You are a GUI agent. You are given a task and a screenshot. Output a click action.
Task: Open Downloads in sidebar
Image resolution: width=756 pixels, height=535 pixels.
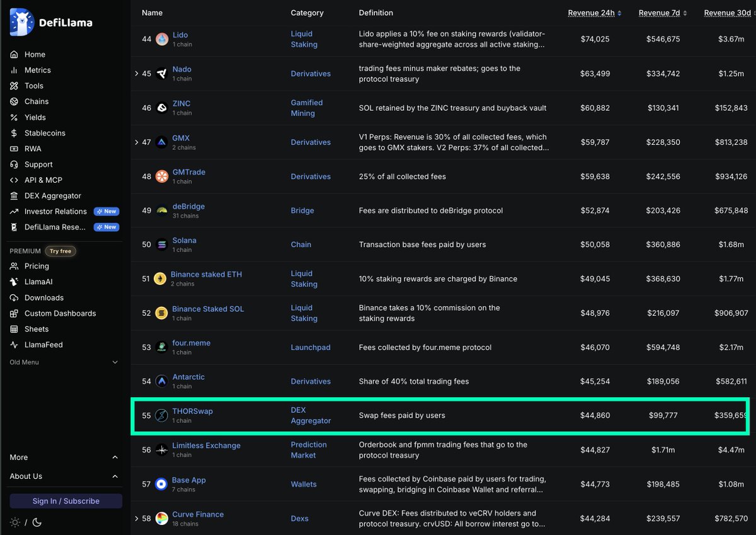[44, 297]
